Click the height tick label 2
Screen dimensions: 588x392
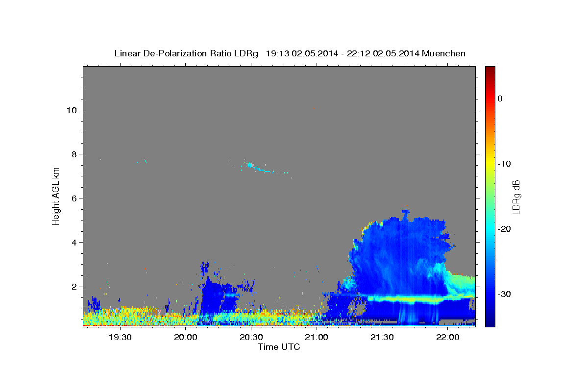pos(73,287)
